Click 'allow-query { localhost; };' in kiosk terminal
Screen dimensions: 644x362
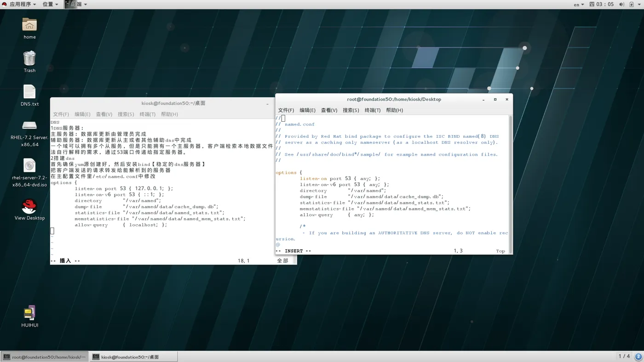point(121,225)
